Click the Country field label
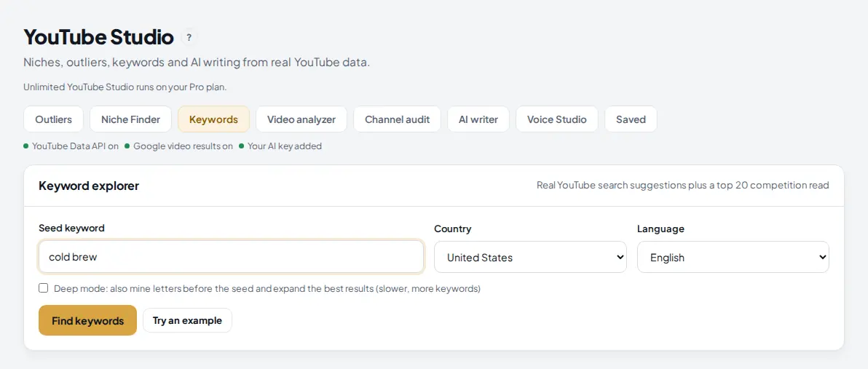 point(453,229)
